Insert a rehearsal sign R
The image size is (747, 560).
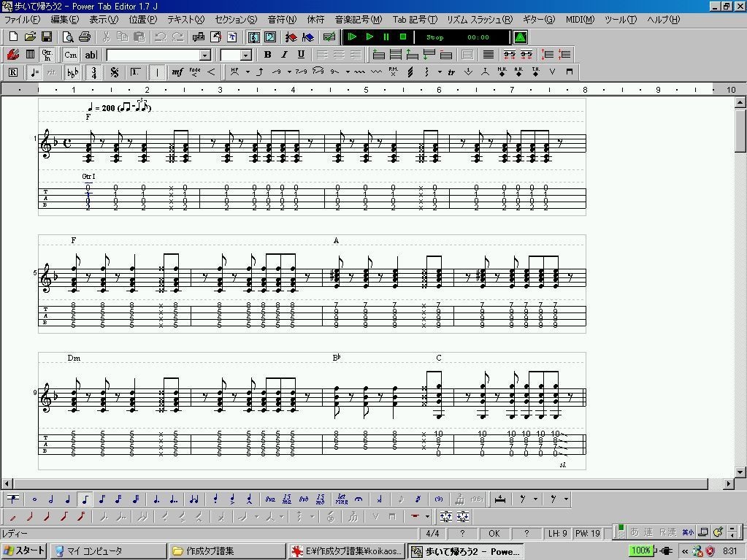pyautogui.click(x=13, y=72)
